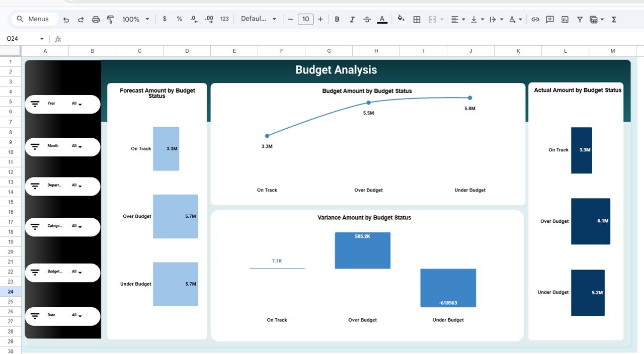Toggle bold formatting
Screen dimensions: 644x354
[337, 19]
